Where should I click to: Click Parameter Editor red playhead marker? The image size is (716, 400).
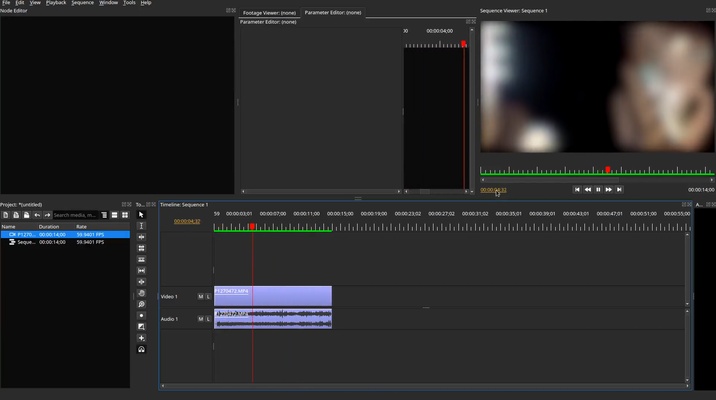tap(463, 44)
